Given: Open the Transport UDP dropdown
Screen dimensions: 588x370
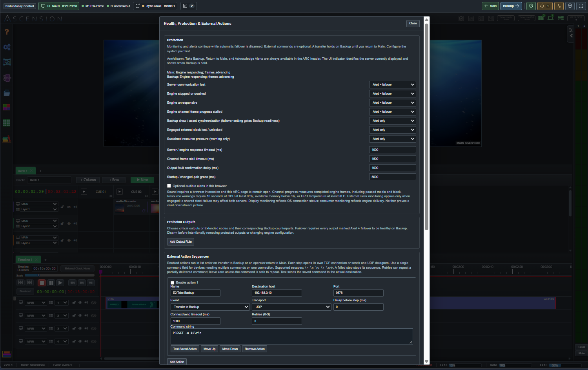Looking at the screenshot, I should (291, 307).
